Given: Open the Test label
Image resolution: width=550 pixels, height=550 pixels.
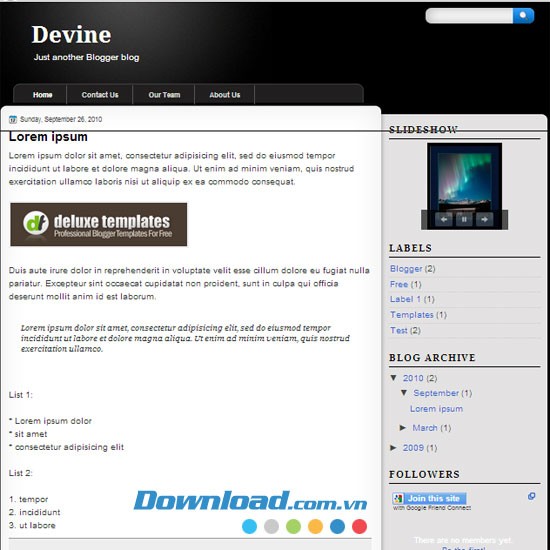Looking at the screenshot, I should click(399, 330).
